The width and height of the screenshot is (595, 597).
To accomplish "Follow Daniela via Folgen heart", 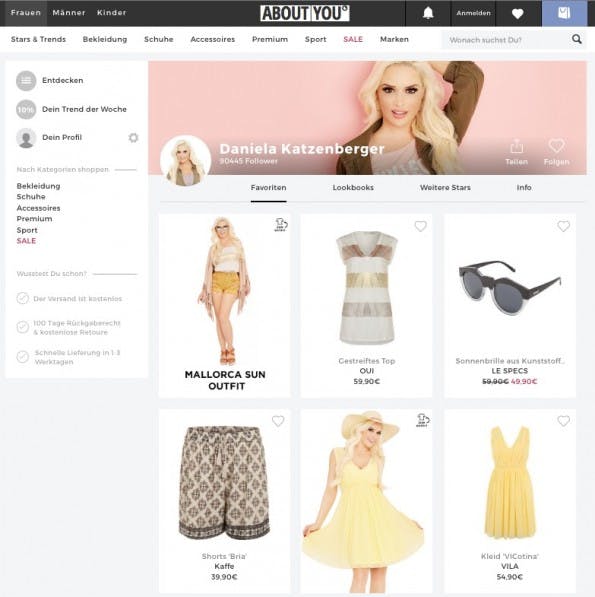I will tap(556, 146).
